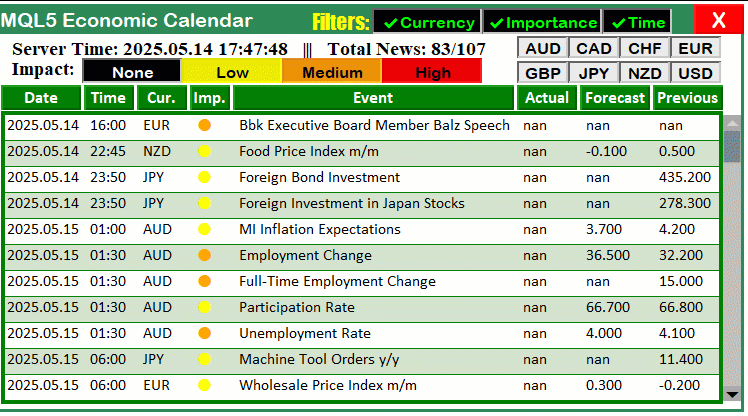Image resolution: width=748 pixels, height=416 pixels.
Task: Click the calendar scrollbar thumb
Action: pos(732,146)
